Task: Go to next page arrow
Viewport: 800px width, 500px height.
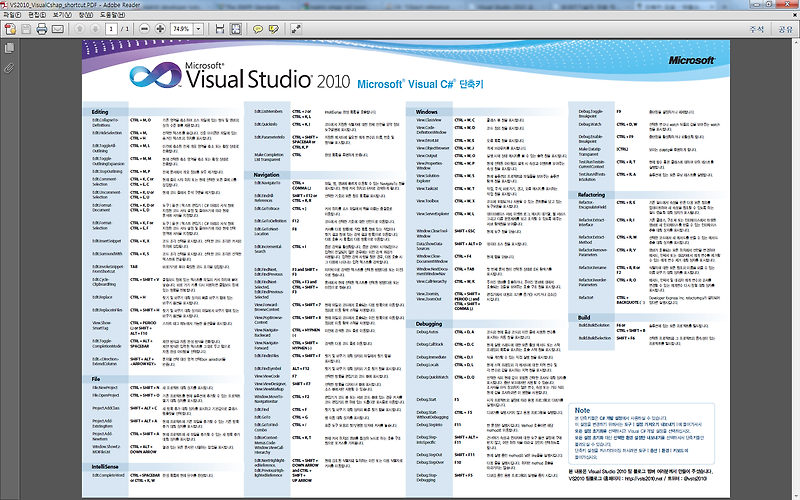Action: pyautogui.click(x=95, y=29)
